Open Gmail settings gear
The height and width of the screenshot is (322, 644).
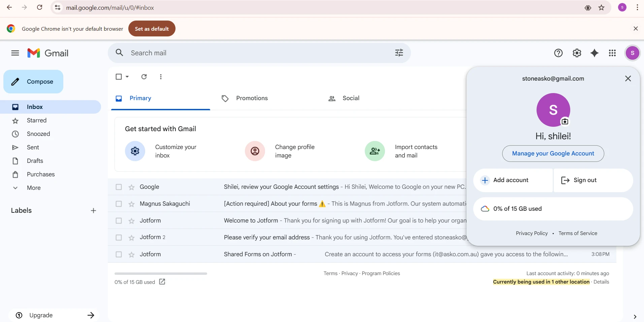point(577,53)
